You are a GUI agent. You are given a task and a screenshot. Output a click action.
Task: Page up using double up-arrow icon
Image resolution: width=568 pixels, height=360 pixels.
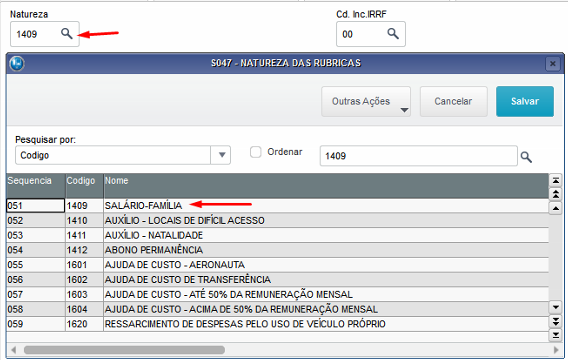point(555,194)
